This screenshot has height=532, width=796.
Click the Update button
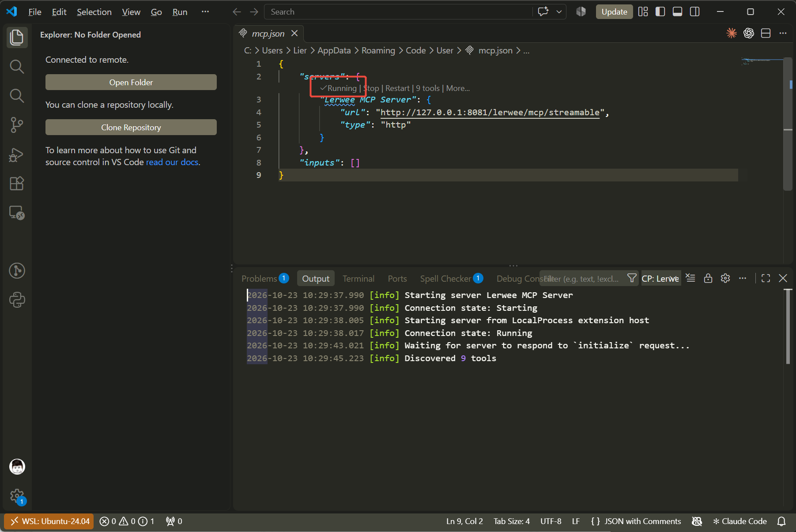click(x=614, y=12)
